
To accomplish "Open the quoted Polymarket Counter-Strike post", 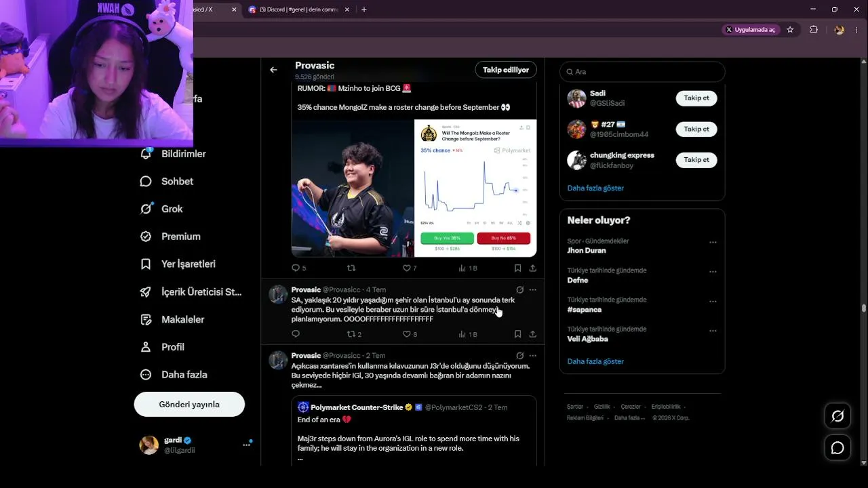I will [x=414, y=431].
